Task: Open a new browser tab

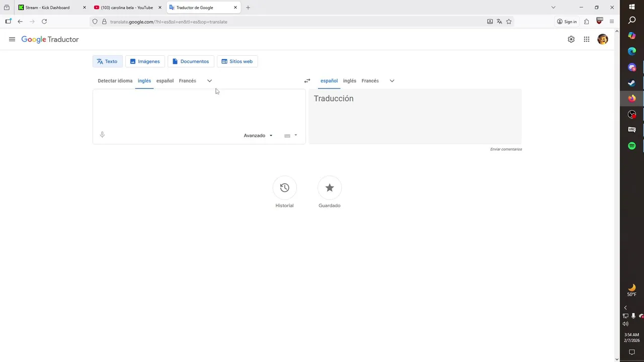Action: (248, 8)
